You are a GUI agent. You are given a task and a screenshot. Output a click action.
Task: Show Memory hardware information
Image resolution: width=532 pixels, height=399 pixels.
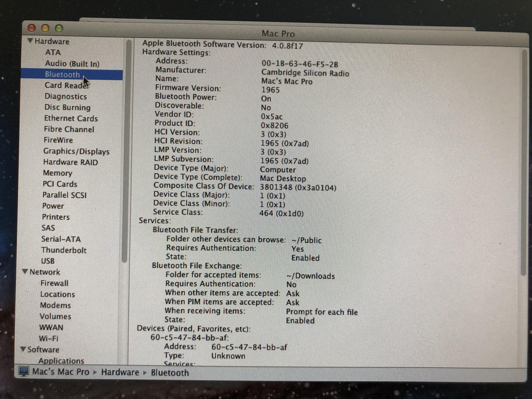point(58,173)
